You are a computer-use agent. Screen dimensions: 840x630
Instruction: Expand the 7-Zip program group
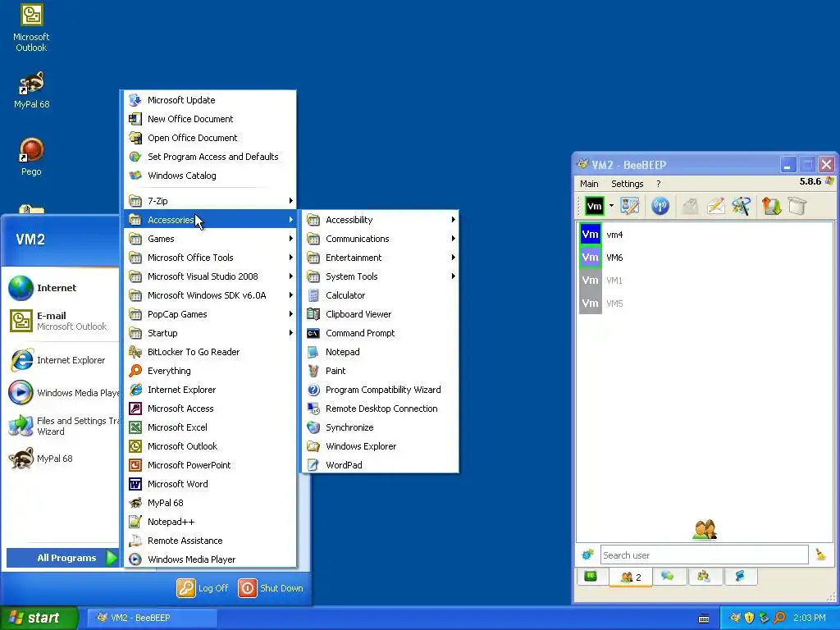click(210, 201)
